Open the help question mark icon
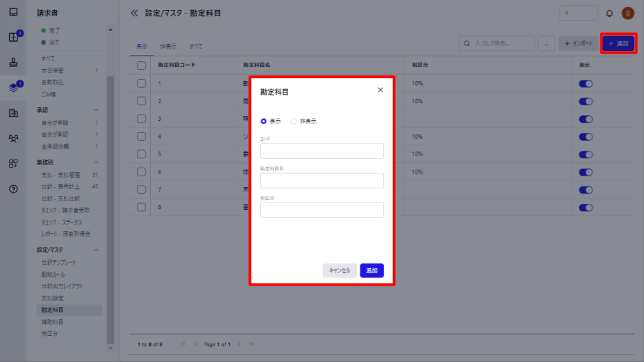The height and width of the screenshot is (362, 644). point(13,189)
